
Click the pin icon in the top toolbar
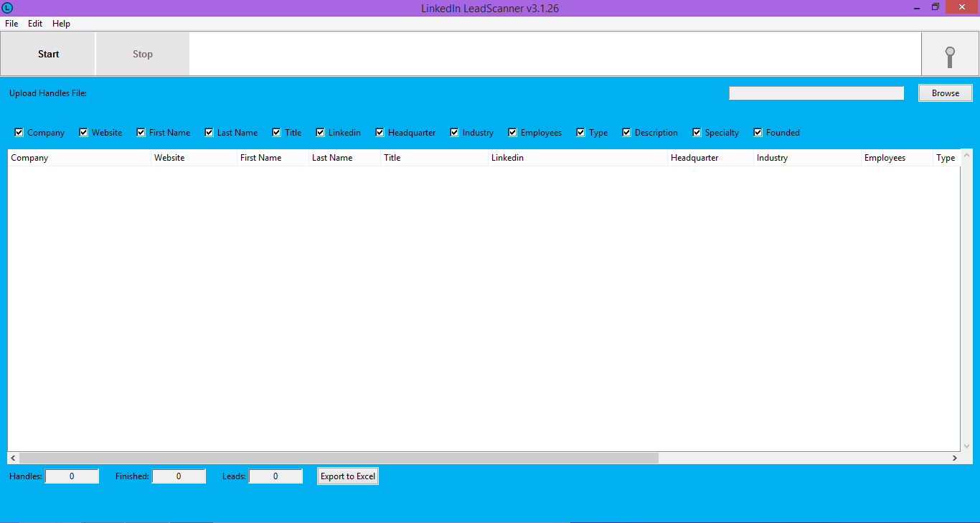[x=950, y=55]
